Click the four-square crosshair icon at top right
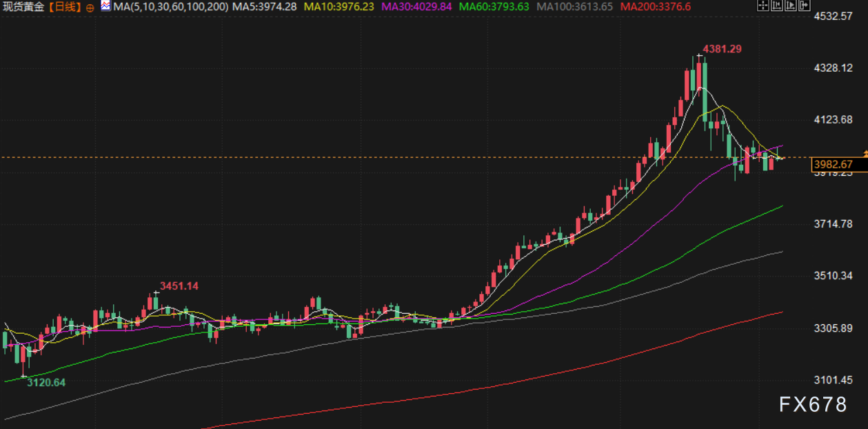This screenshot has width=868, height=429. pyautogui.click(x=763, y=6)
